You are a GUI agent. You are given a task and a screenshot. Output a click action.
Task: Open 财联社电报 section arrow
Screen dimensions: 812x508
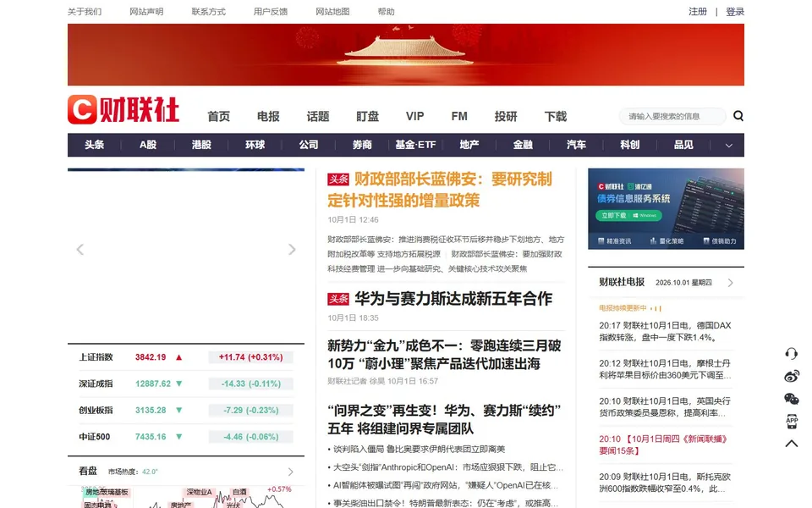(730, 283)
